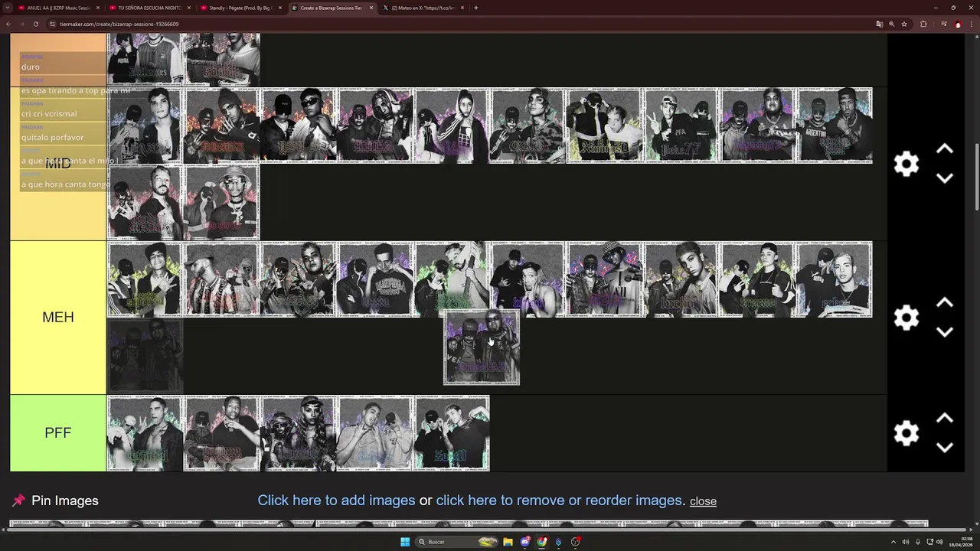The width and height of the screenshot is (980, 551).
Task: Open File Explorer from the taskbar
Action: point(508,542)
